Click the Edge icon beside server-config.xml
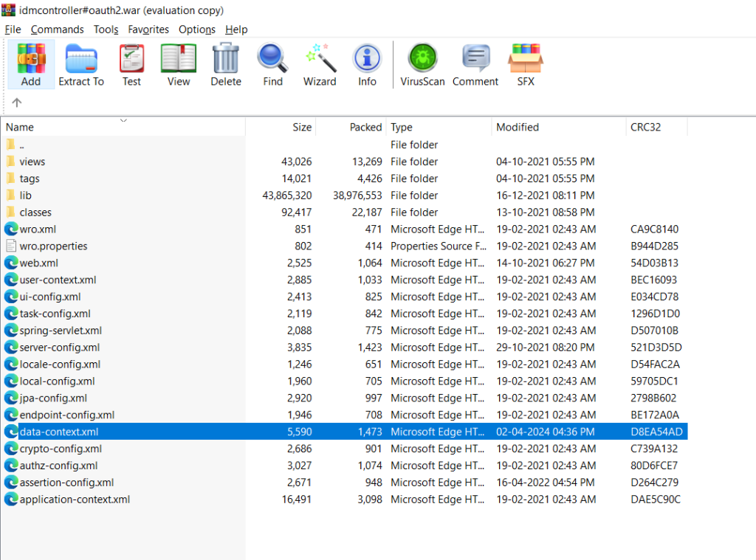The width and height of the screenshot is (756, 560). pos(10,347)
